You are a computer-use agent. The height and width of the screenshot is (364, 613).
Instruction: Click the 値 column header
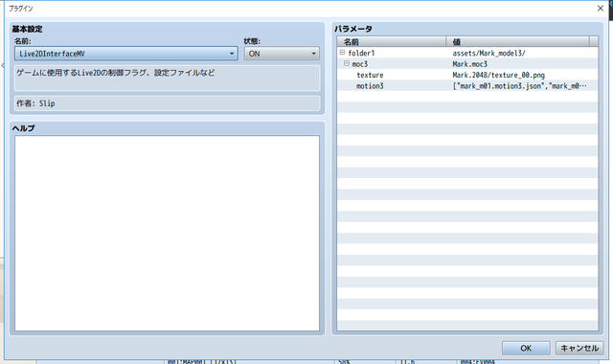pos(517,41)
